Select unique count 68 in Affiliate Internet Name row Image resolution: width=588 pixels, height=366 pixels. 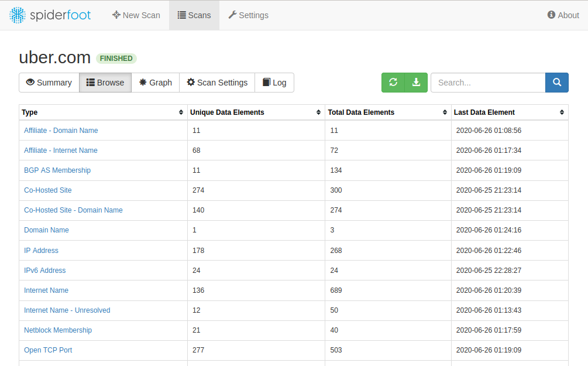(x=197, y=150)
